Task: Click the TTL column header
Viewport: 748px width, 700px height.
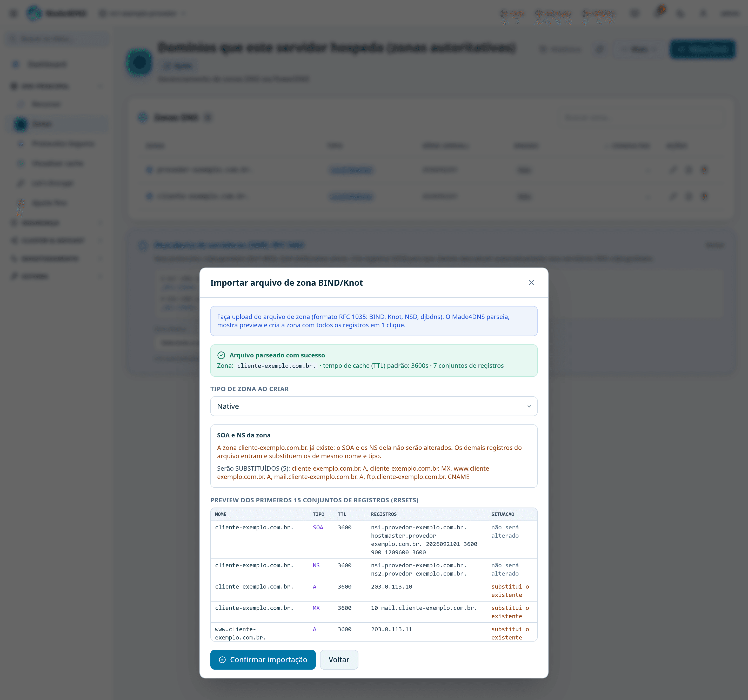Action: (x=342, y=515)
